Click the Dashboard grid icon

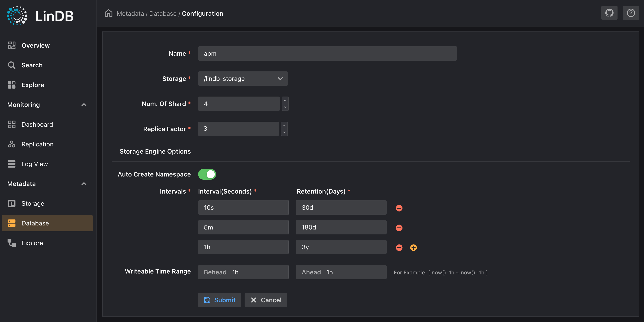pos(11,124)
